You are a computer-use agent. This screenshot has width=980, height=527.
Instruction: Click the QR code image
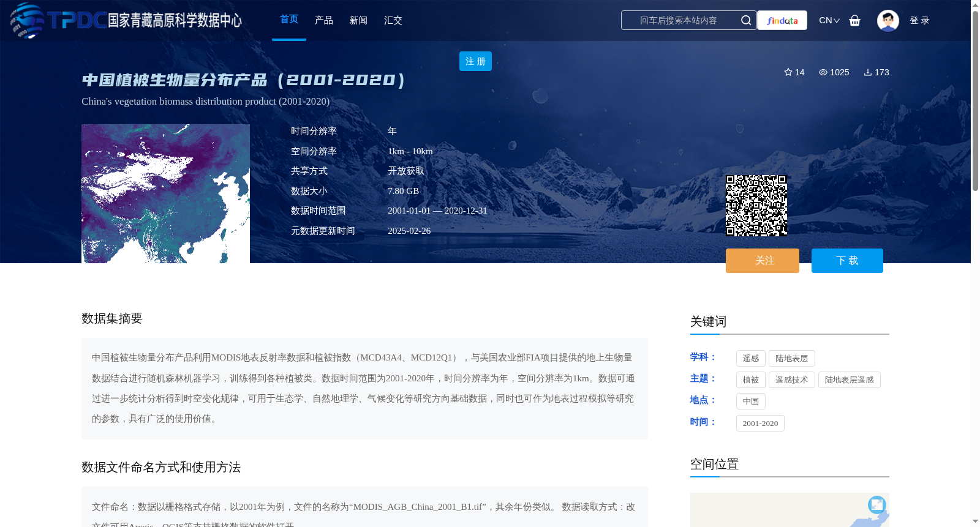point(756,206)
